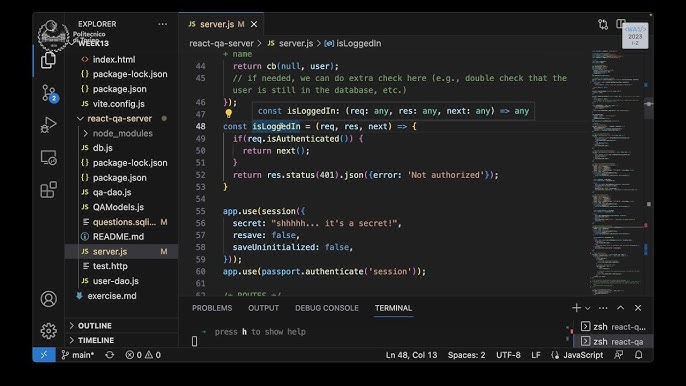Switch to the DEBUG CONSOLE tab
The height and width of the screenshot is (386, 686).
coord(327,308)
